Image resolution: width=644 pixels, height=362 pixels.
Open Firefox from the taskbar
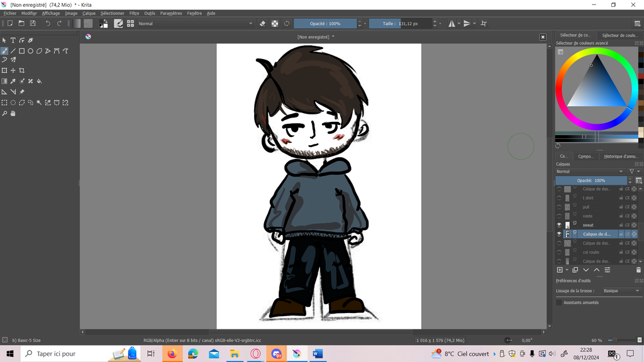pos(171,354)
